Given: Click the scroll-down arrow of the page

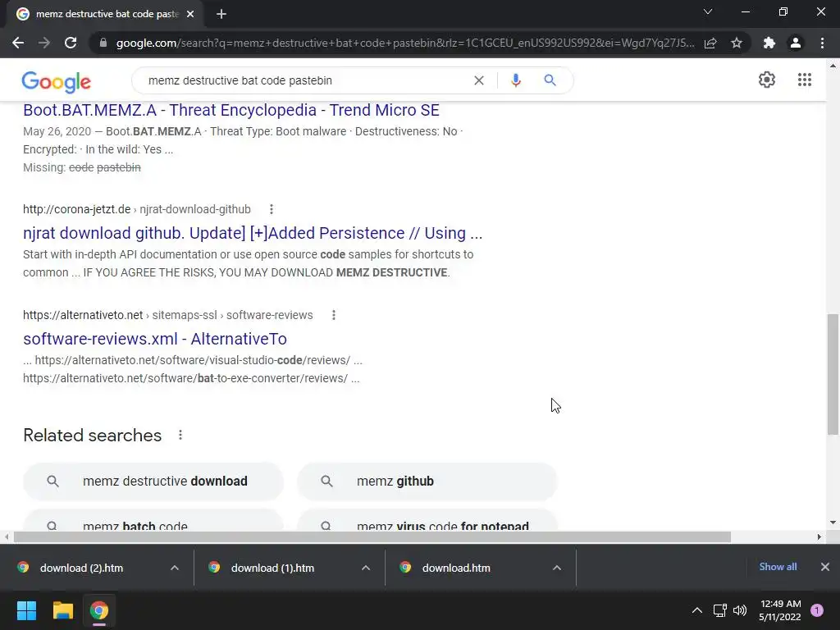Looking at the screenshot, I should point(833,523).
